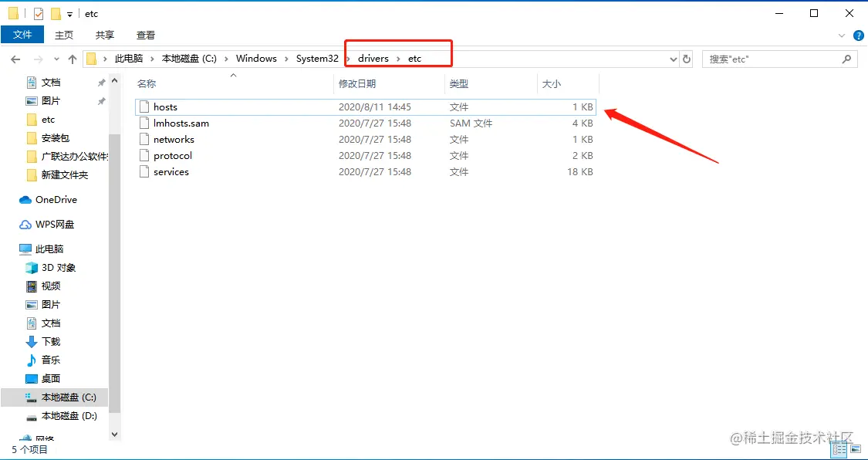Open recent locations dropdown arrow

pos(56,59)
